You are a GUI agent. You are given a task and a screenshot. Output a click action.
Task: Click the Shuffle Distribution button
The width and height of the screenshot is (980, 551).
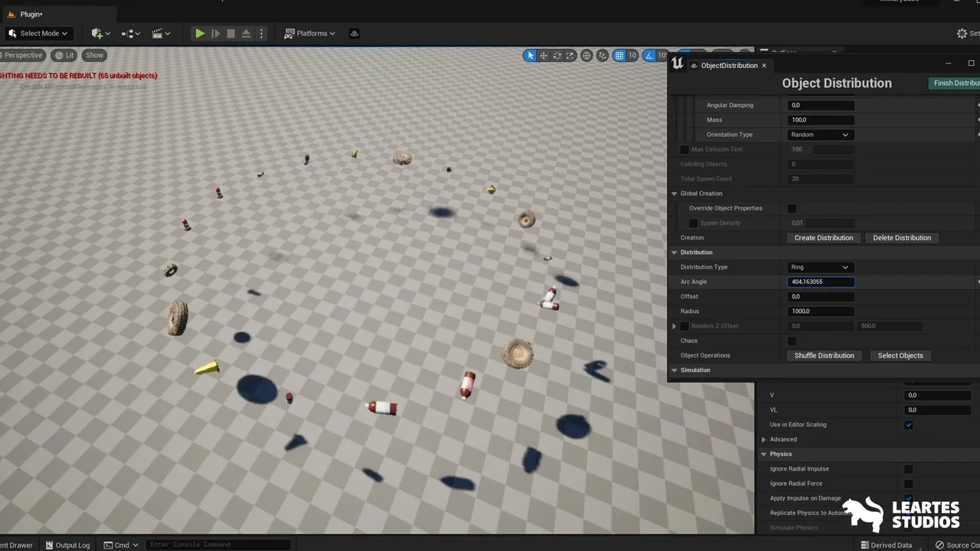click(824, 356)
